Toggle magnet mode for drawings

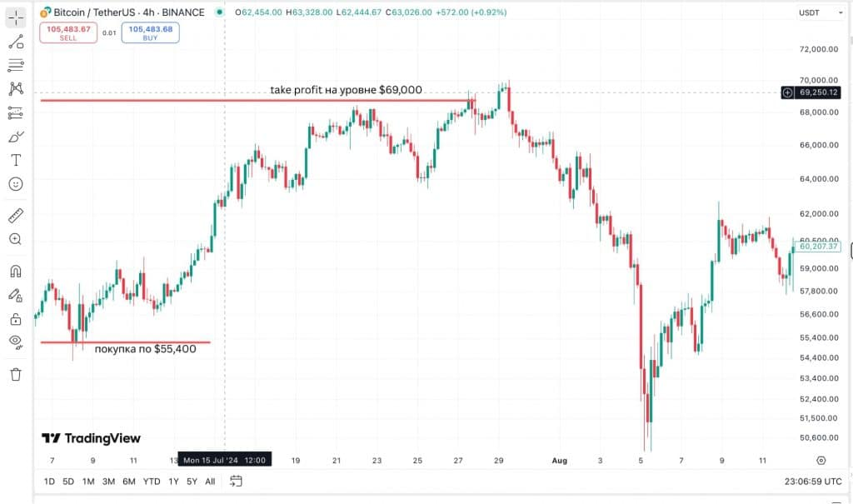point(16,272)
